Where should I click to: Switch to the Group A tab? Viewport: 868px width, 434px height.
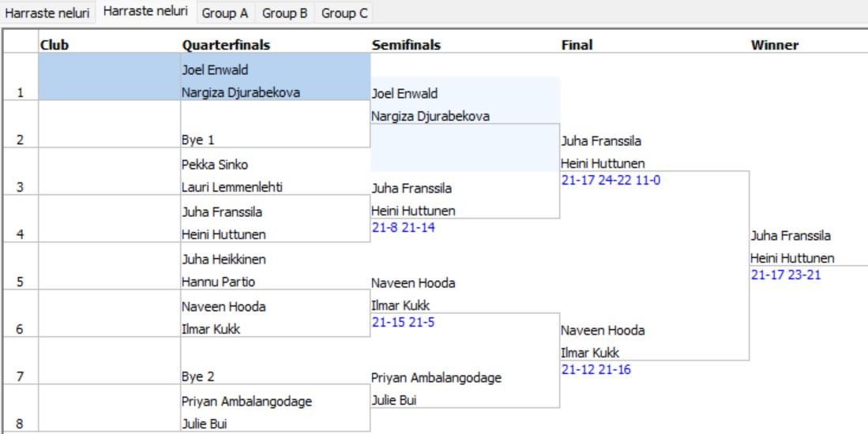(224, 13)
